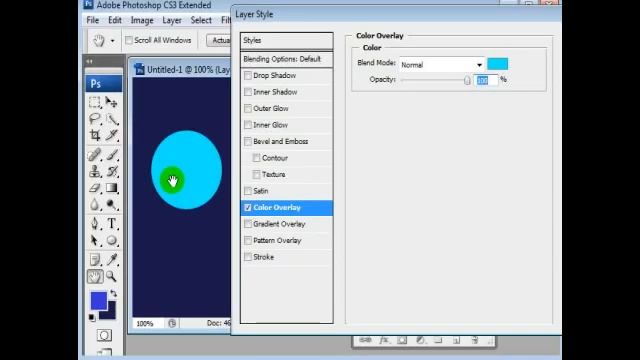Select Styles in Layer Style list

pyautogui.click(x=287, y=40)
